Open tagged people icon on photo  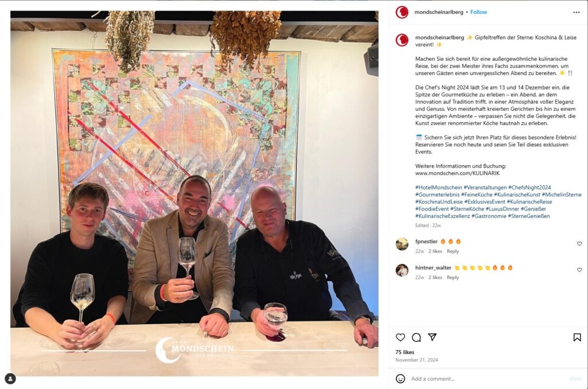point(10,379)
